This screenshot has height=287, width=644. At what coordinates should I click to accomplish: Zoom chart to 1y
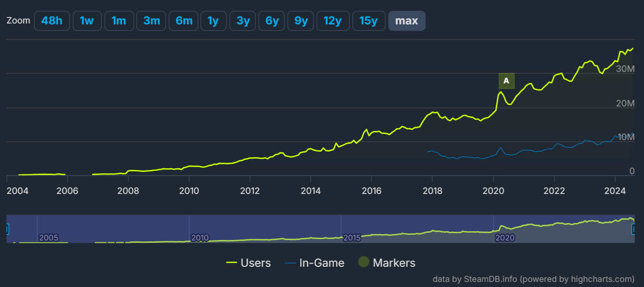pos(213,21)
